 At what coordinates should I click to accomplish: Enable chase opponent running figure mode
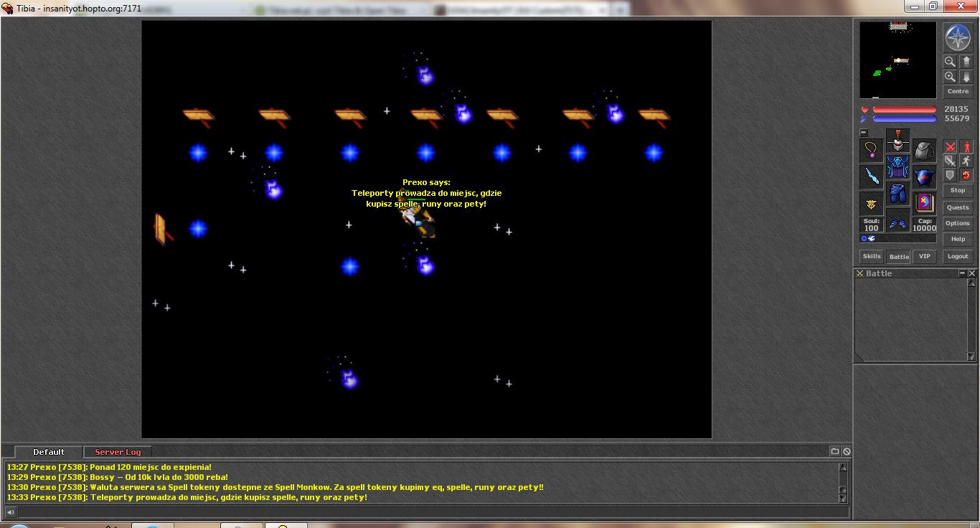click(966, 161)
